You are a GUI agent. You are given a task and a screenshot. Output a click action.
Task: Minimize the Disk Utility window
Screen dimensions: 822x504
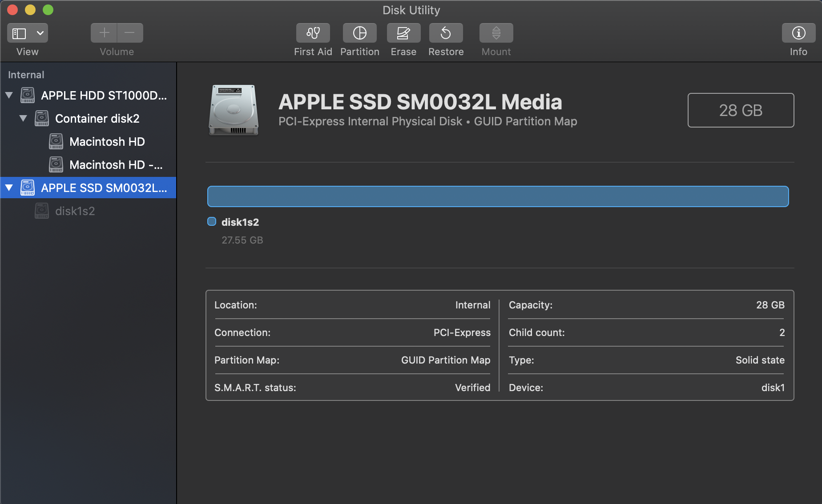[x=30, y=10]
